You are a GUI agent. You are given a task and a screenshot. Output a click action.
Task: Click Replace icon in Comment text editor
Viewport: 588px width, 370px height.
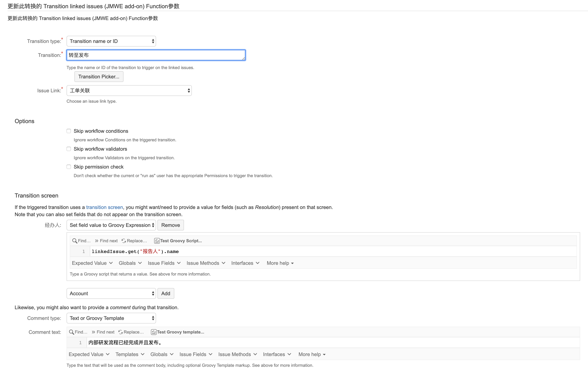click(x=121, y=332)
